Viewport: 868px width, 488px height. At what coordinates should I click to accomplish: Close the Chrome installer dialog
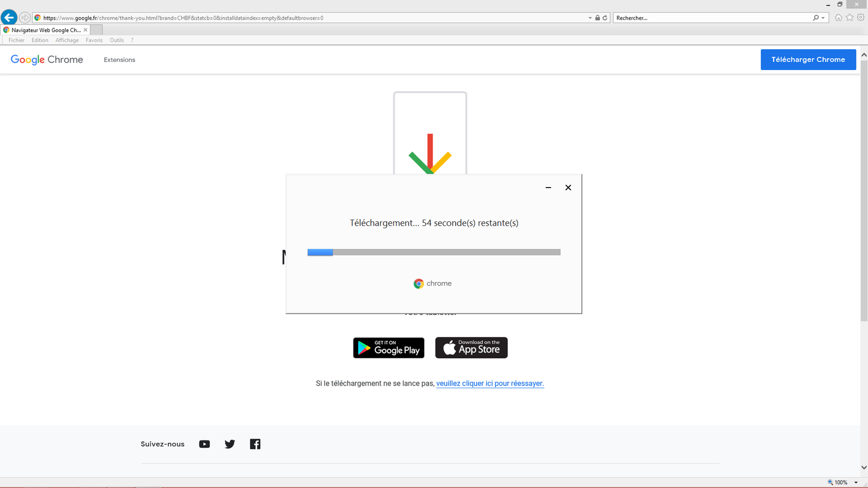(x=568, y=188)
